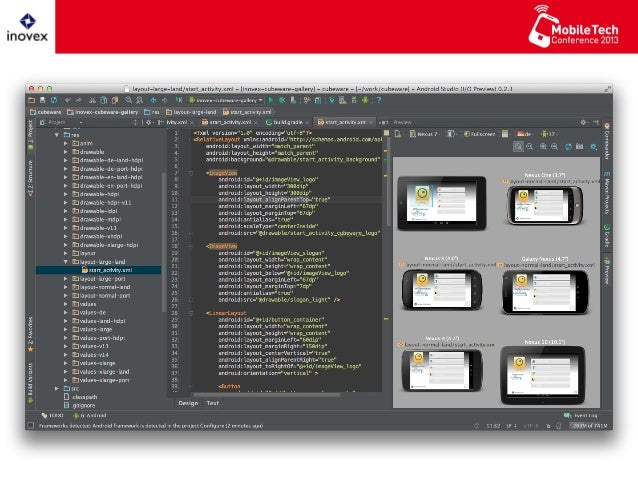Screen dimensions: 638x479
Task: Click the Zoom to Fit icon in Preview
Action: click(518, 147)
